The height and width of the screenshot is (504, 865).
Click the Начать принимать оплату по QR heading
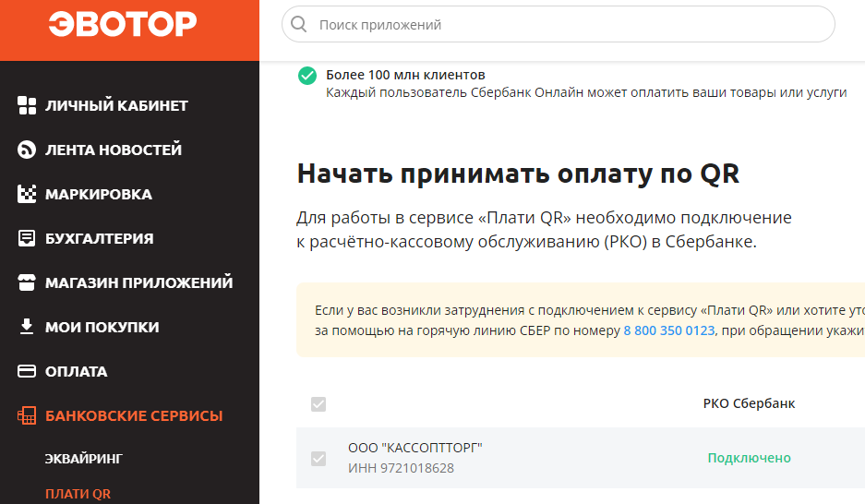[518, 174]
